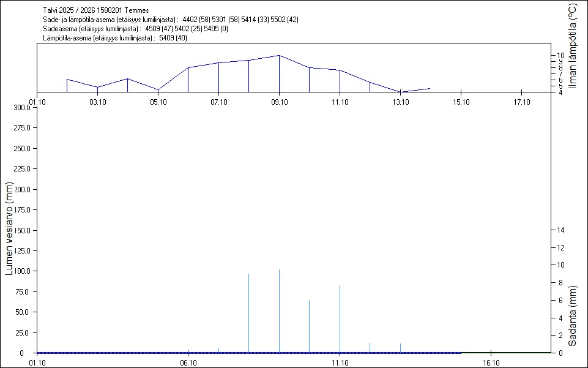Image resolution: width=588 pixels, height=368 pixels.
Task: Select the 'Sadeasema' station info line
Action: pyautogui.click(x=135, y=29)
